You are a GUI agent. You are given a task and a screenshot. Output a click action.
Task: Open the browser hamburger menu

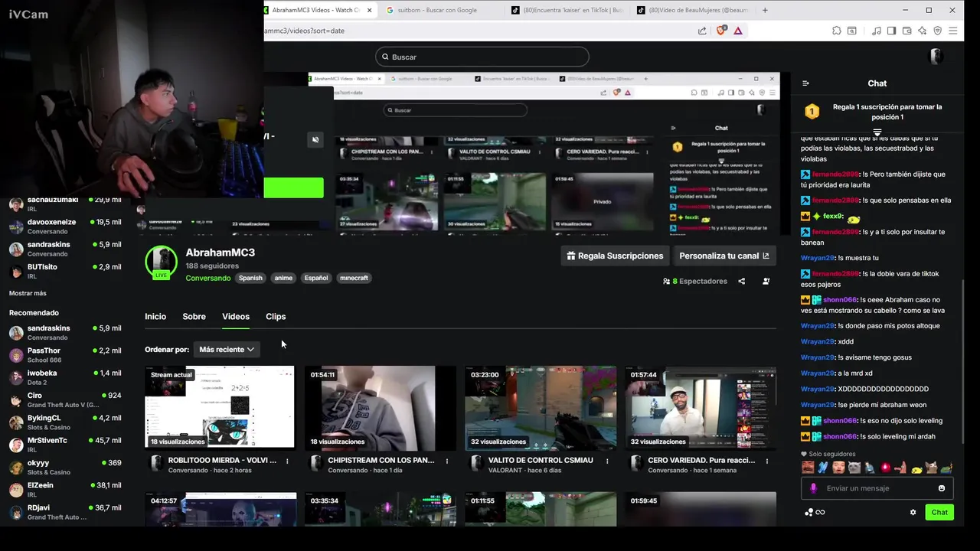click(953, 31)
